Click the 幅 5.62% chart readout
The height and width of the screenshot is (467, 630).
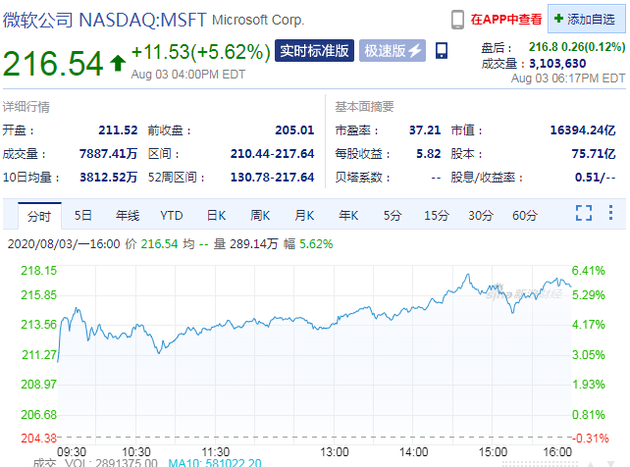(x=308, y=244)
